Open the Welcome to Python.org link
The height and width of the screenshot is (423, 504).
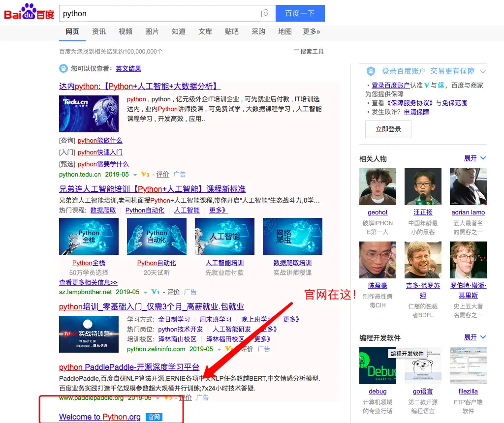point(100,417)
